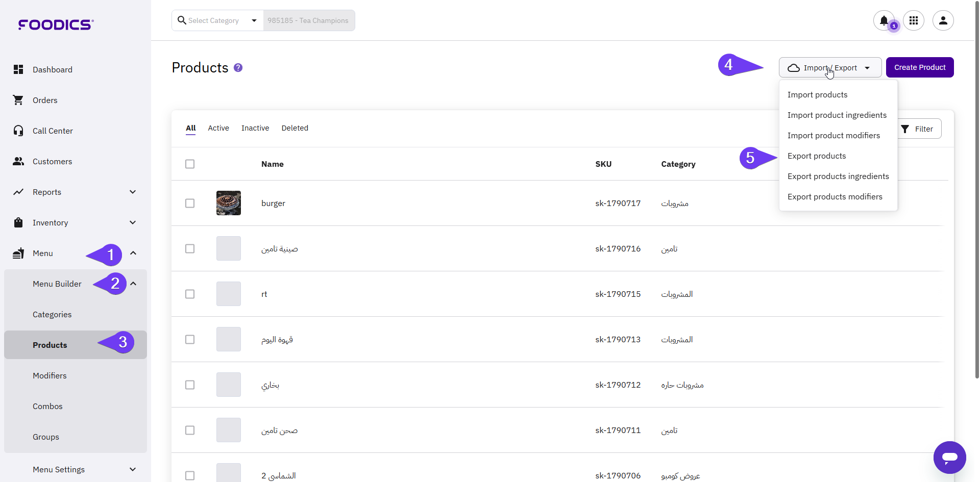Screen dimensions: 980x482
Task: Expand the Inventory sidebar section
Action: pyautogui.click(x=133, y=222)
